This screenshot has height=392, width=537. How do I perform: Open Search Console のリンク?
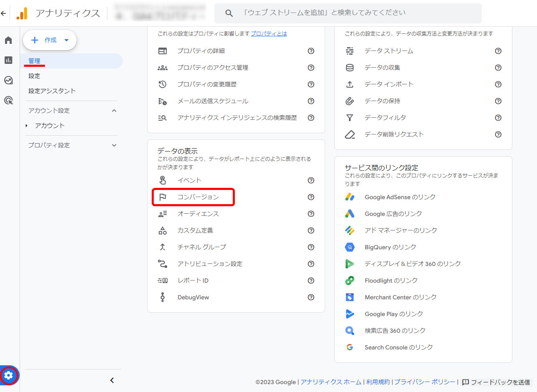[399, 347]
